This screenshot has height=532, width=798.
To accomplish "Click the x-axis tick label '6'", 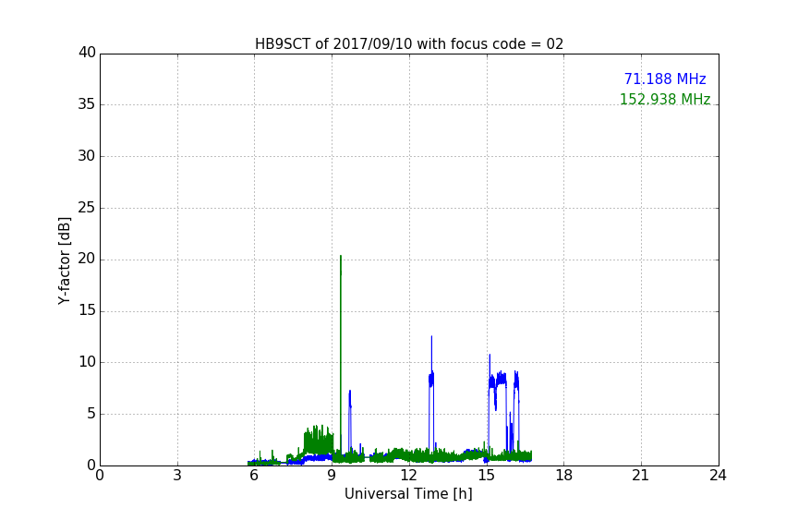I will coord(254,476).
